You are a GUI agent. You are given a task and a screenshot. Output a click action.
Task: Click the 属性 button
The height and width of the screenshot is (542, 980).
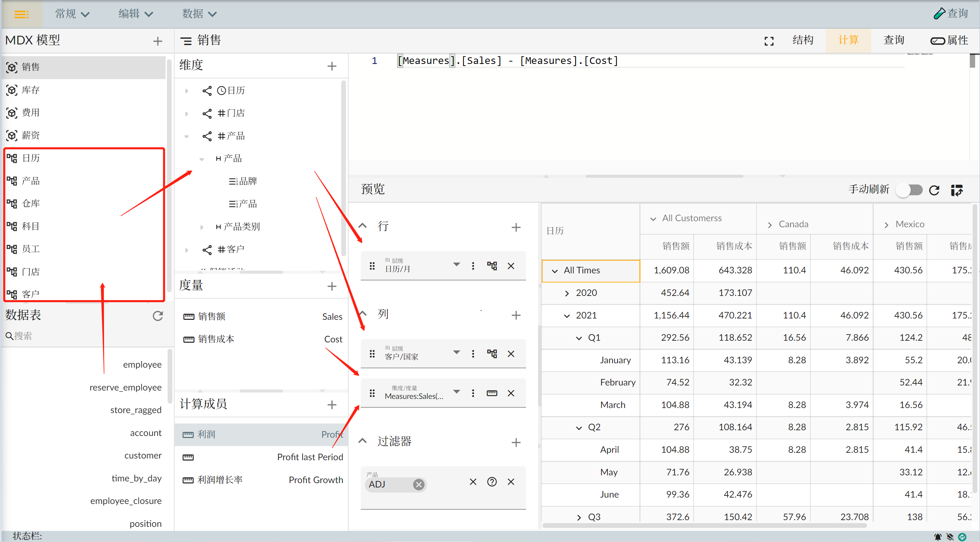point(949,40)
